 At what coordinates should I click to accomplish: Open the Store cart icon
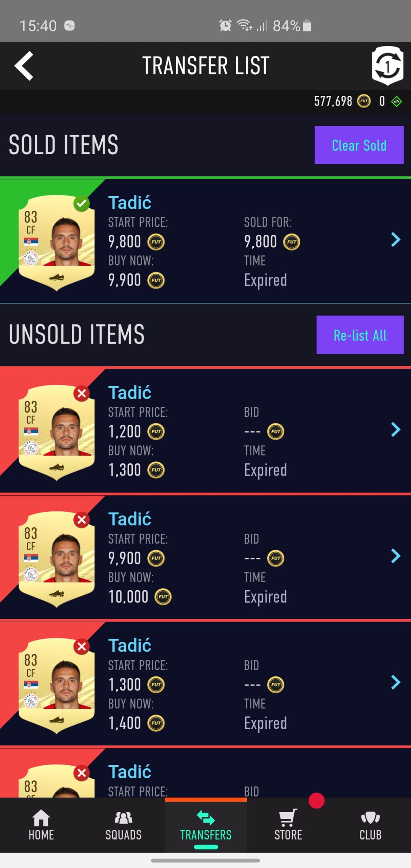[x=288, y=818]
